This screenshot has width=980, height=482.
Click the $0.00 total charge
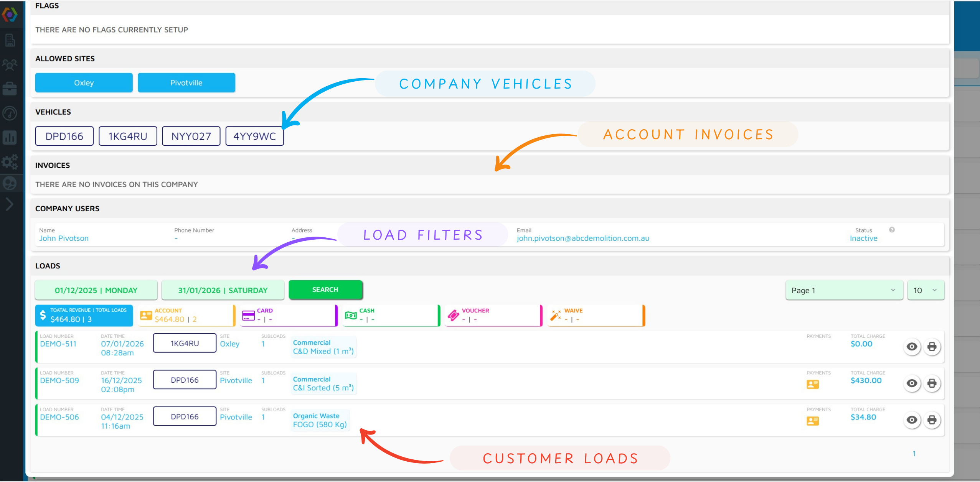pyautogui.click(x=861, y=344)
